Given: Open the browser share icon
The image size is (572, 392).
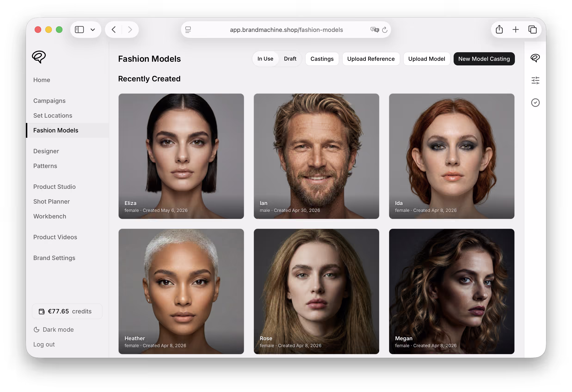Looking at the screenshot, I should (499, 29).
